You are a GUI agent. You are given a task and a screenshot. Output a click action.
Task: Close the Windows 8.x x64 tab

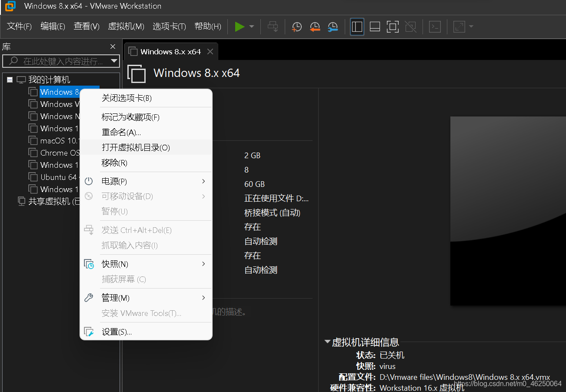(210, 52)
